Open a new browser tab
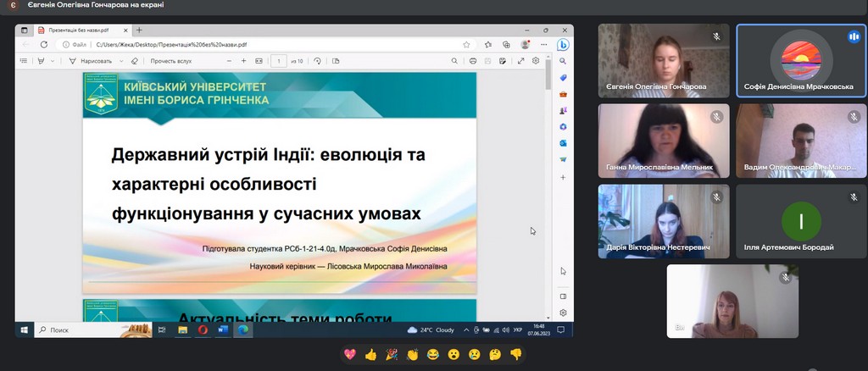The width and height of the screenshot is (868, 371). [x=139, y=30]
